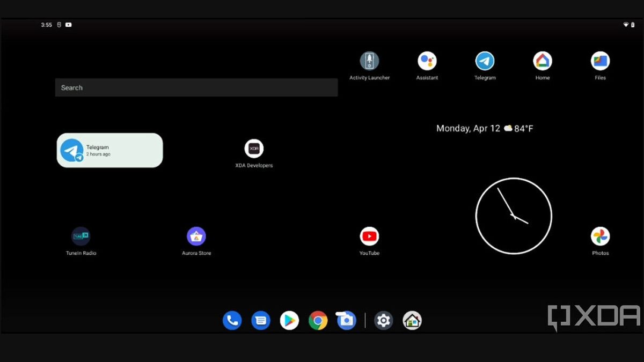Screen dimensions: 644x362
Task: Open the Phone dialer from the dock
Action: pyautogui.click(x=232, y=320)
